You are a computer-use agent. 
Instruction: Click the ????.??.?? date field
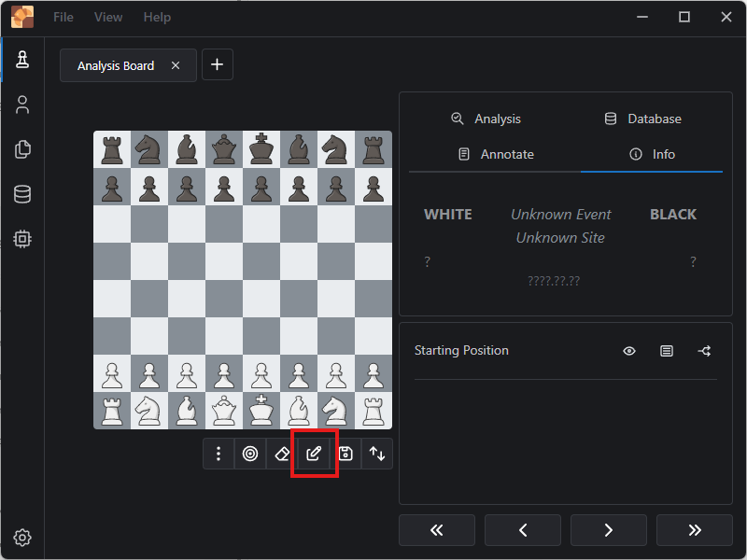click(554, 281)
